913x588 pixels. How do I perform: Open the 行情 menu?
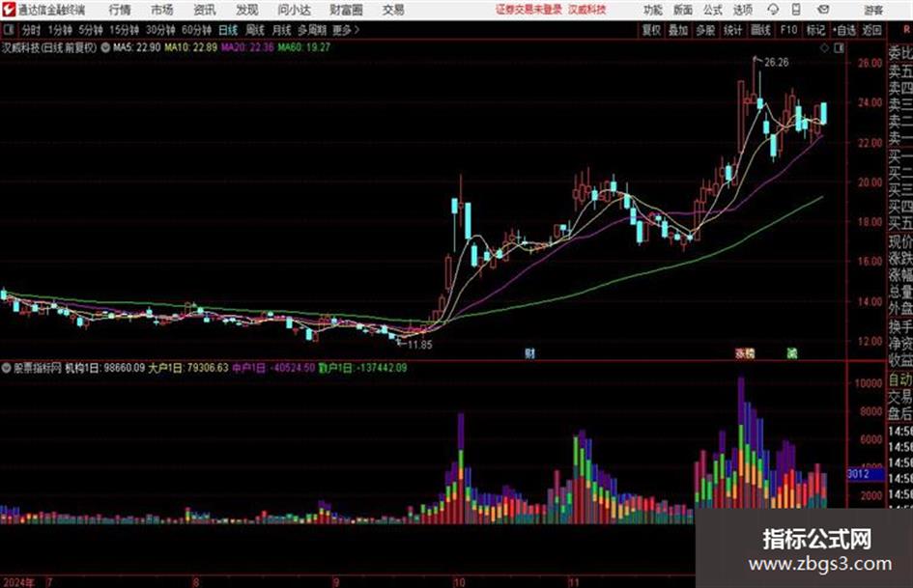120,10
